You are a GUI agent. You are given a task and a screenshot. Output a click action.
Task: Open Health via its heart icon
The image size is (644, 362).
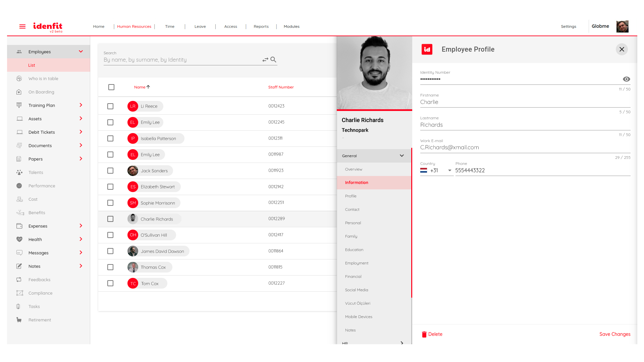pyautogui.click(x=19, y=239)
